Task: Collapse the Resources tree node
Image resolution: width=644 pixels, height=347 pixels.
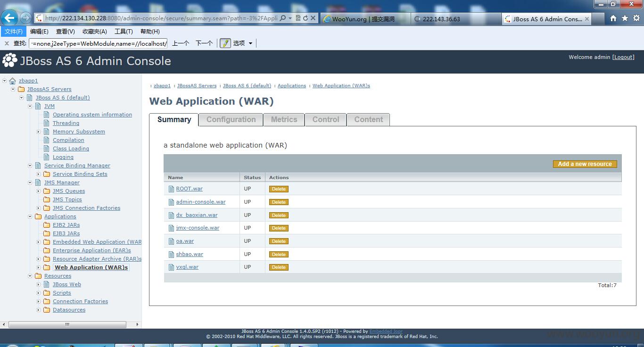Action: (x=30, y=276)
